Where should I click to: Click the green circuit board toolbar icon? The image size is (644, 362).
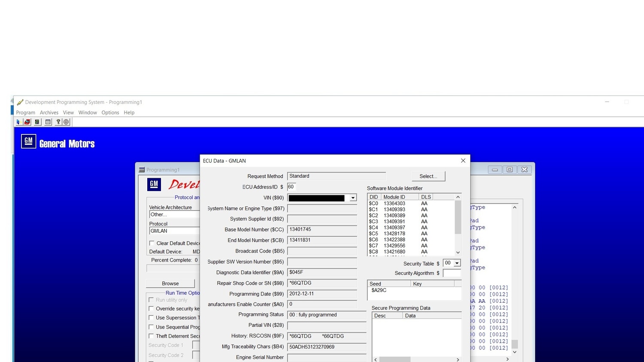(x=37, y=122)
